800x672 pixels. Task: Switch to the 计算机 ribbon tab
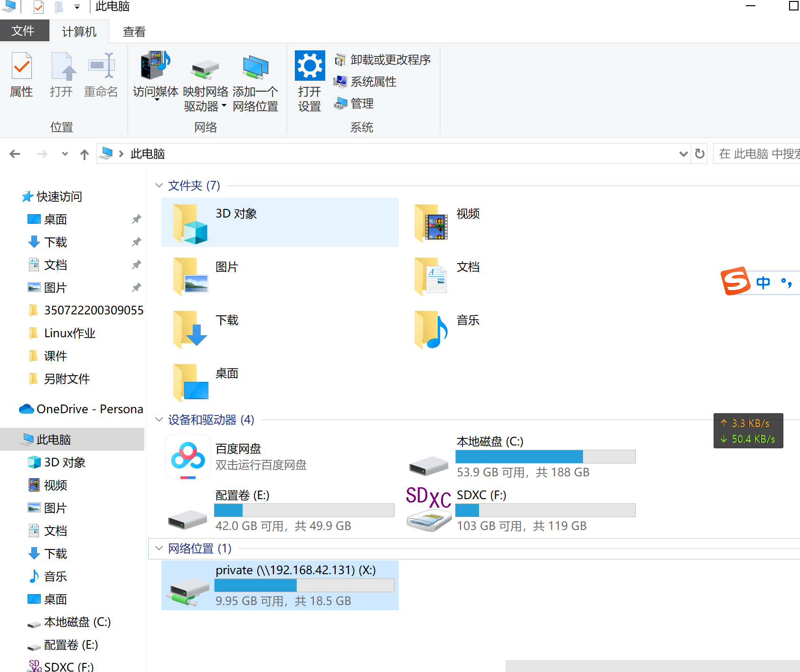pos(79,31)
